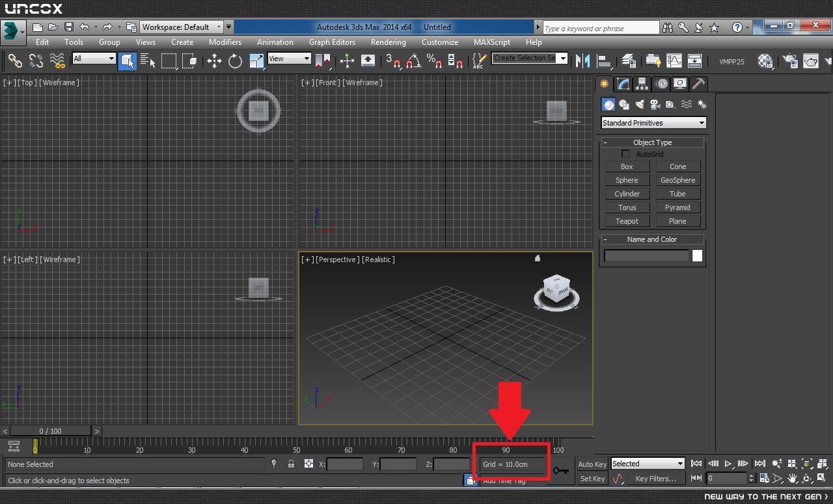This screenshot has width=833, height=504.
Task: Switch to the Modify command panel
Action: click(623, 83)
